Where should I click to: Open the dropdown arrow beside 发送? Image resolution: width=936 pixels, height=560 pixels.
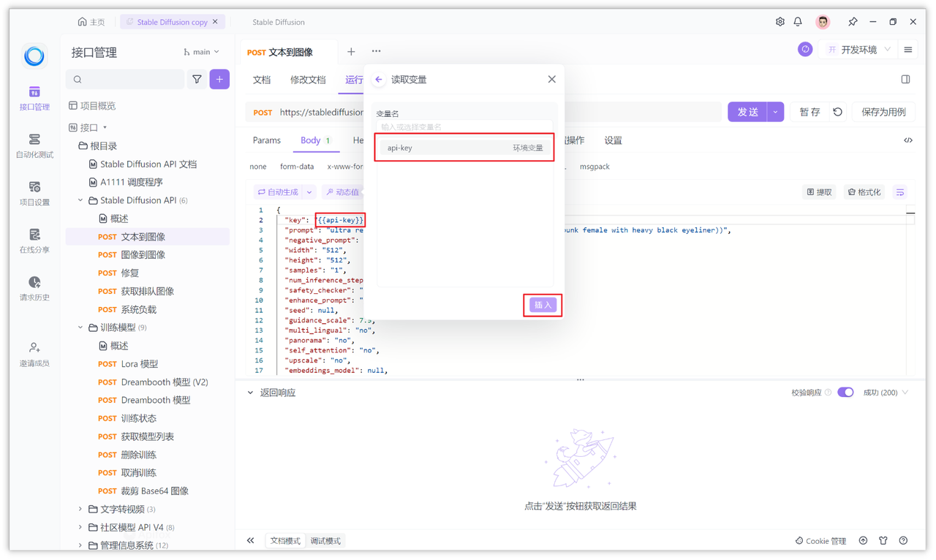[775, 112]
